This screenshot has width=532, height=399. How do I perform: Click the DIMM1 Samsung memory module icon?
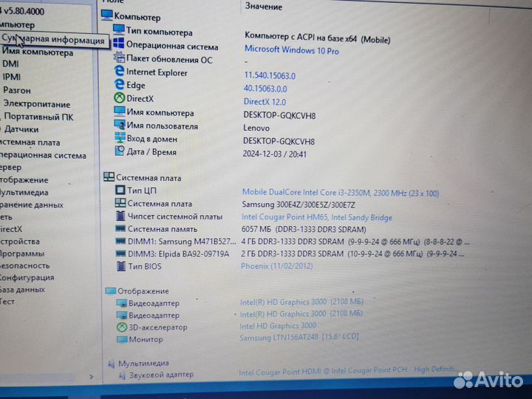point(120,241)
